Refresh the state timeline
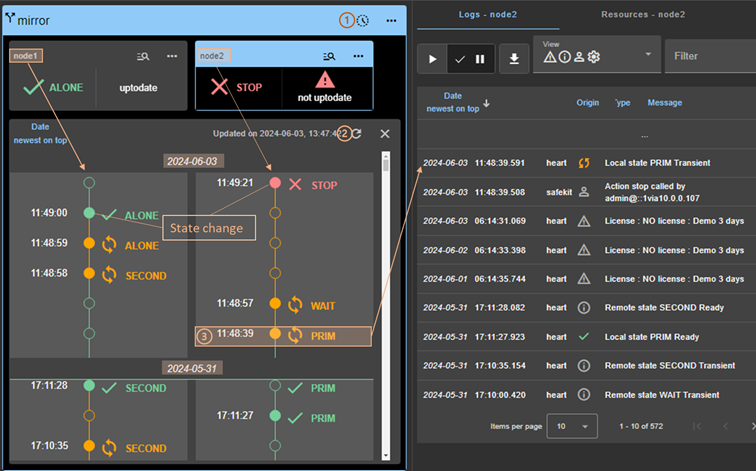Viewport: 756px width, 471px height. point(357,134)
